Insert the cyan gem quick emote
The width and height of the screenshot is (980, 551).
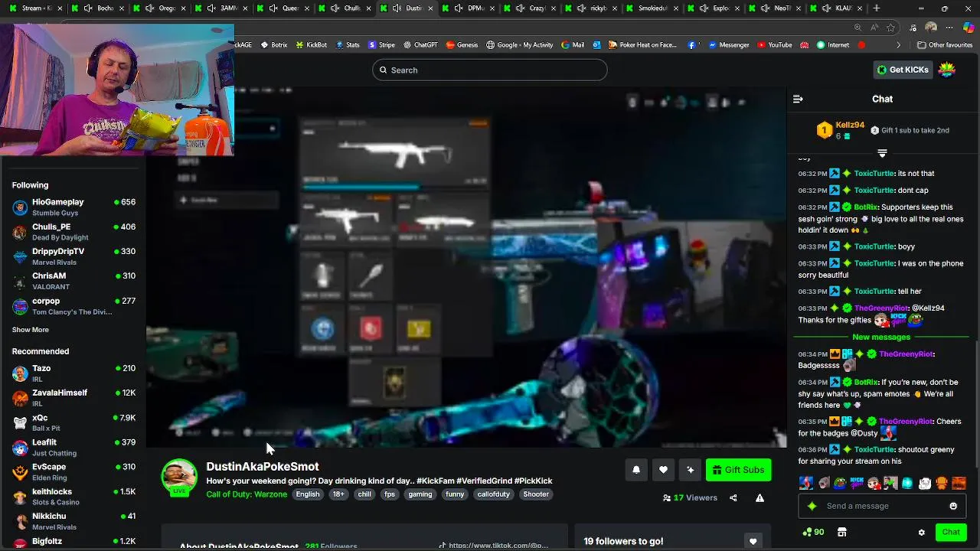click(907, 483)
